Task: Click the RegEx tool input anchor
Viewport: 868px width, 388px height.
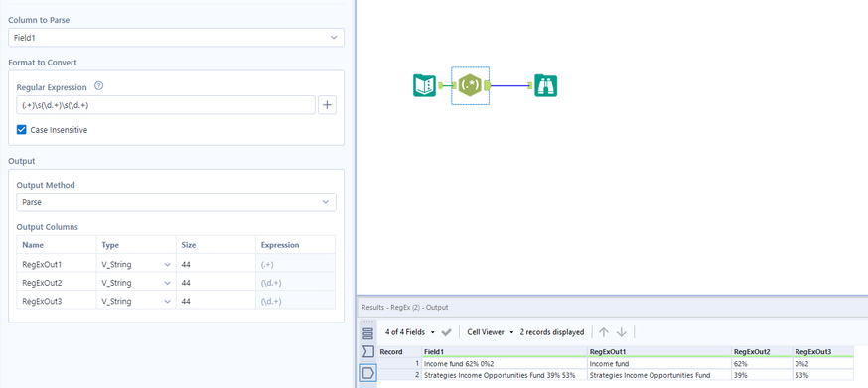Action: click(x=454, y=85)
